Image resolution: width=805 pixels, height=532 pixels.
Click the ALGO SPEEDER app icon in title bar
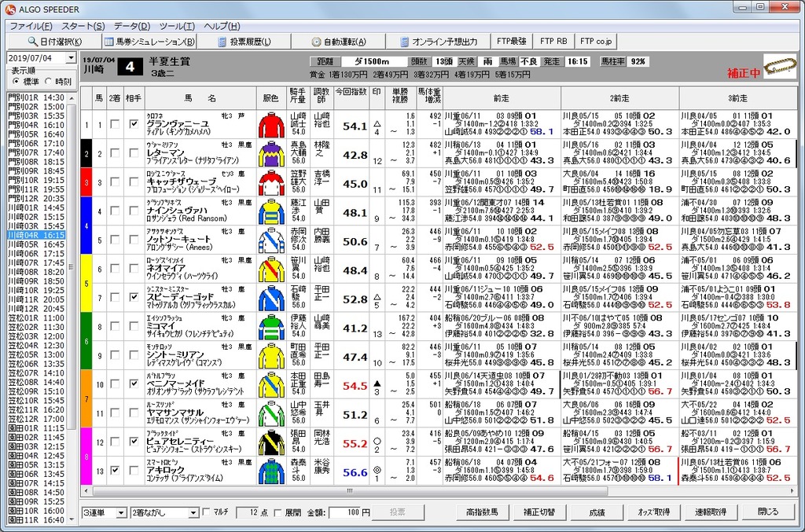10,9
